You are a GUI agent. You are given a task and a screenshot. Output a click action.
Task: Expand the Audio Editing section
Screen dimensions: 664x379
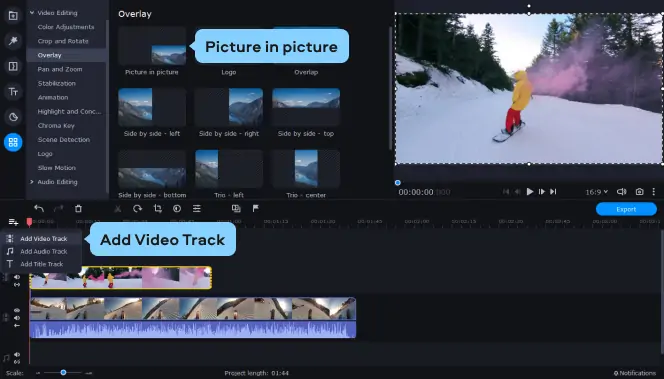click(32, 182)
